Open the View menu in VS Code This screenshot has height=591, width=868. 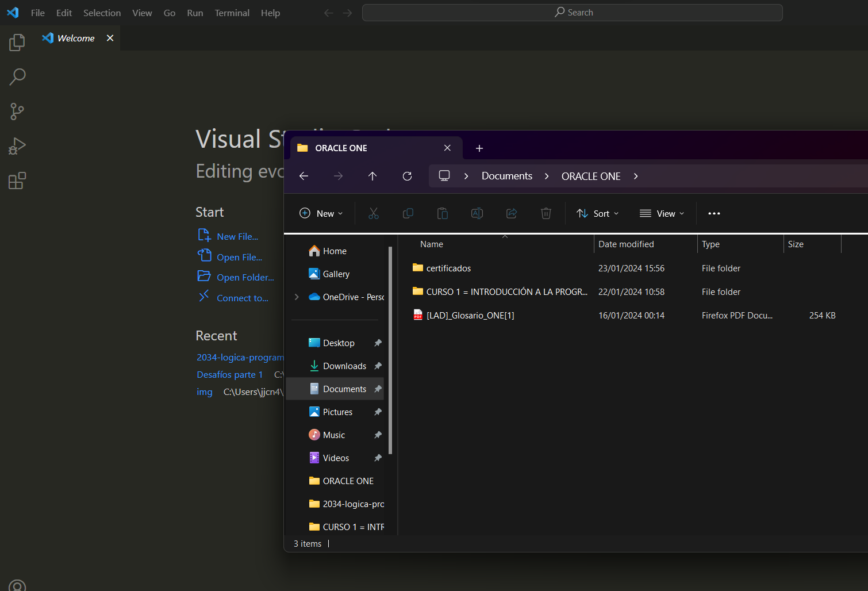click(142, 13)
